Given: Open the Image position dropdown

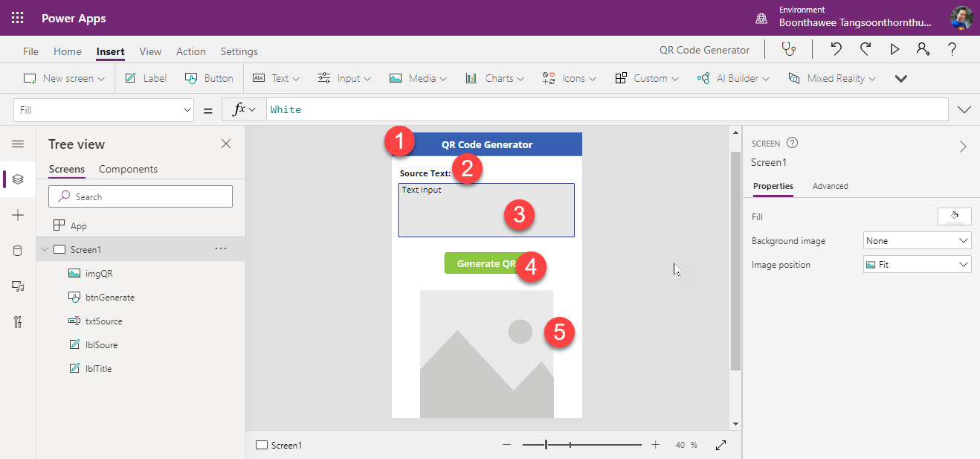Looking at the screenshot, I should pos(918,265).
